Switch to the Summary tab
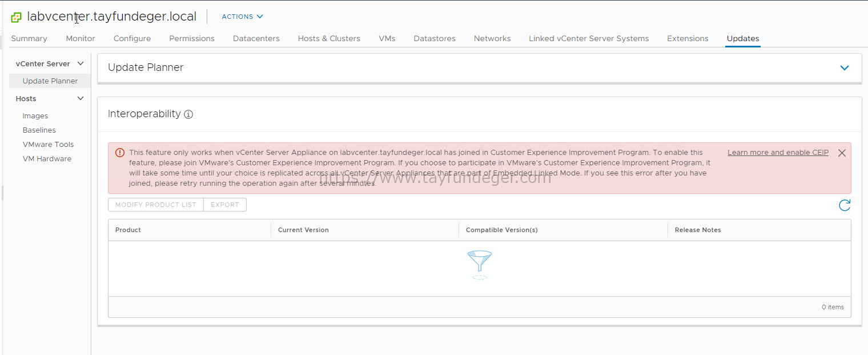868x355 pixels. [29, 38]
